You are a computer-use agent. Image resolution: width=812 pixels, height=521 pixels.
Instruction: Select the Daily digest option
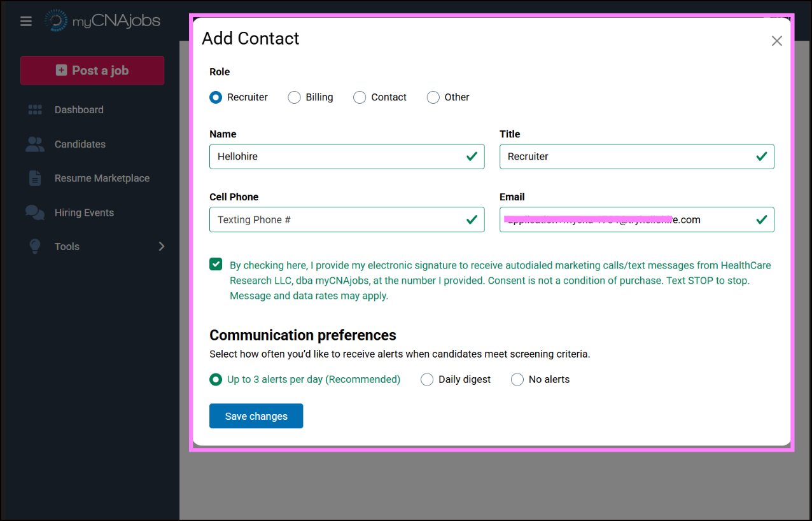427,380
